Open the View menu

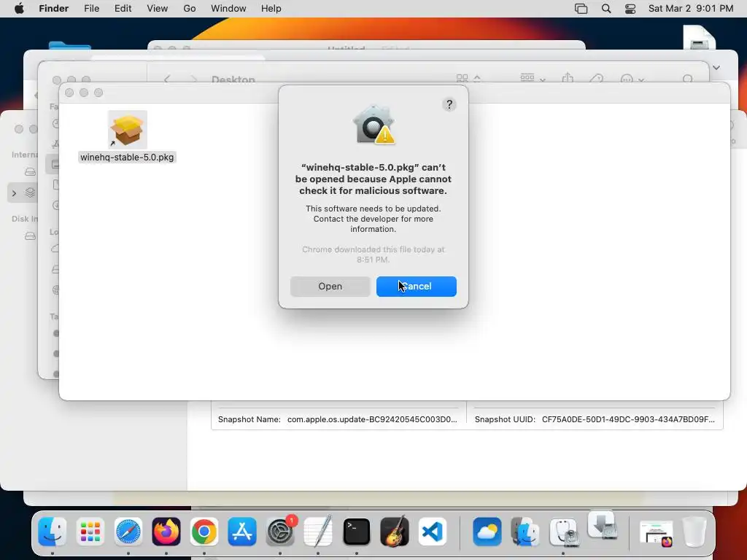(158, 9)
